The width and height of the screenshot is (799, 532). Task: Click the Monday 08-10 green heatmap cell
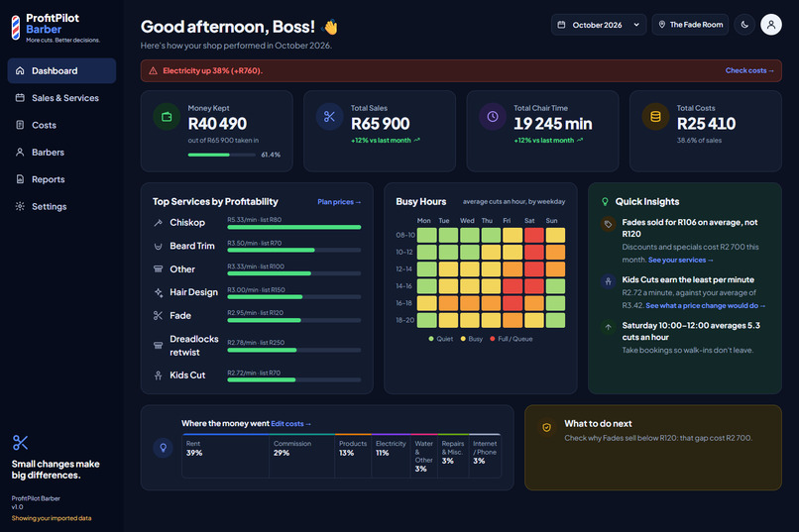click(427, 235)
